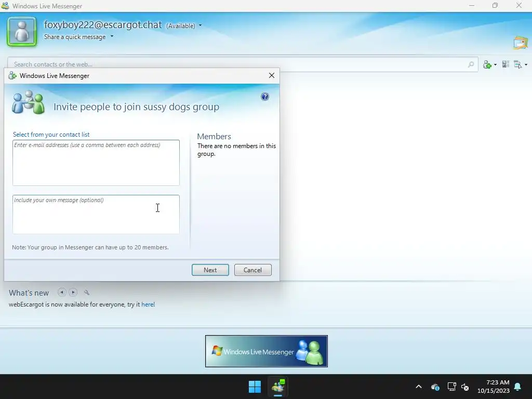This screenshot has height=399, width=532.
Task: Click Select from your contact list link
Action: (x=51, y=135)
